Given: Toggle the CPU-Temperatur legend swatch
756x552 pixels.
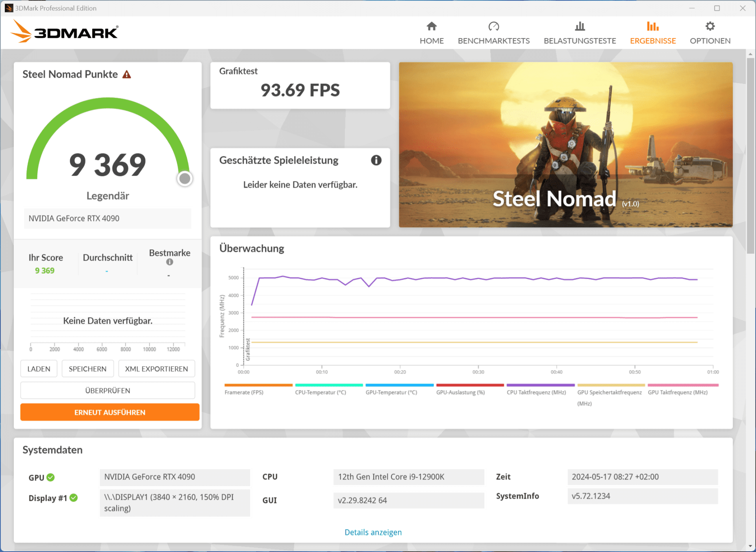Looking at the screenshot, I should (x=329, y=385).
